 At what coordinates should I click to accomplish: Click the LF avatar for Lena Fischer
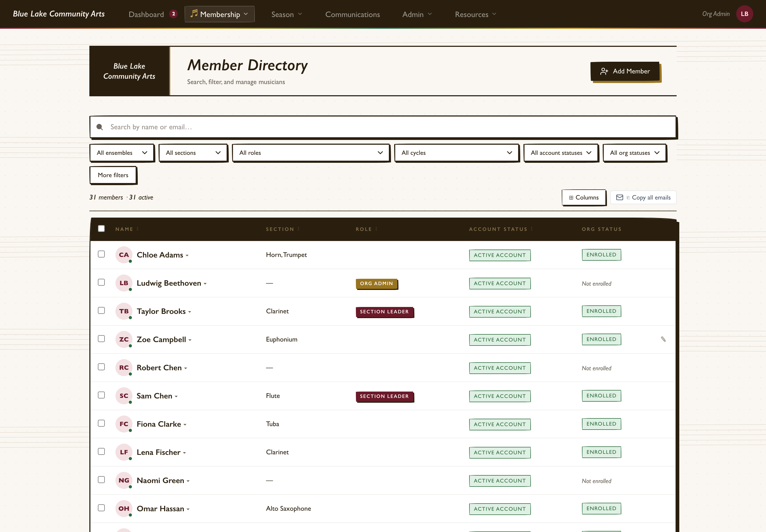point(124,452)
